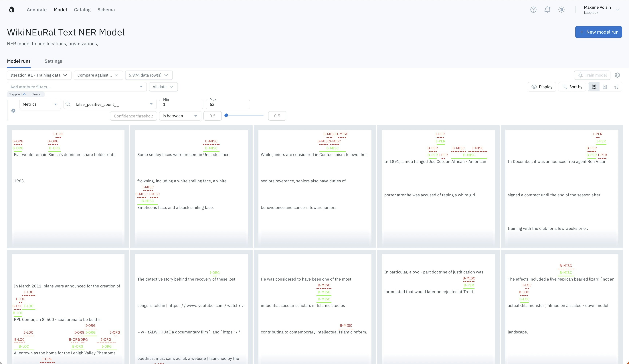Click the search magnifier icon in metric field
The height and width of the screenshot is (364, 629).
68,104
